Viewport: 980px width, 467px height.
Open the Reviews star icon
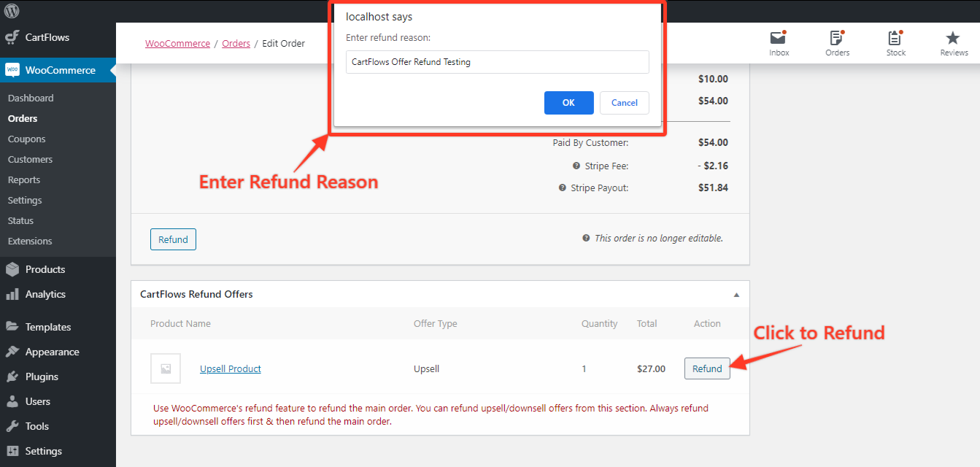[x=953, y=39]
